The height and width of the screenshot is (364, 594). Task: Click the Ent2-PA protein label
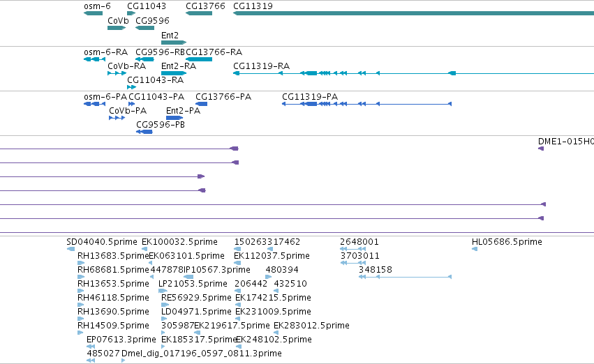point(184,111)
